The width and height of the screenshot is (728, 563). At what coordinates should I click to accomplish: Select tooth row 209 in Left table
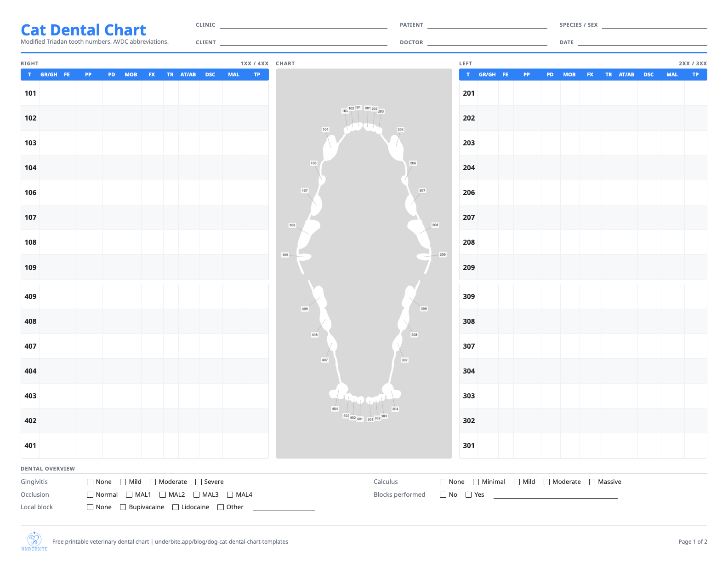583,267
